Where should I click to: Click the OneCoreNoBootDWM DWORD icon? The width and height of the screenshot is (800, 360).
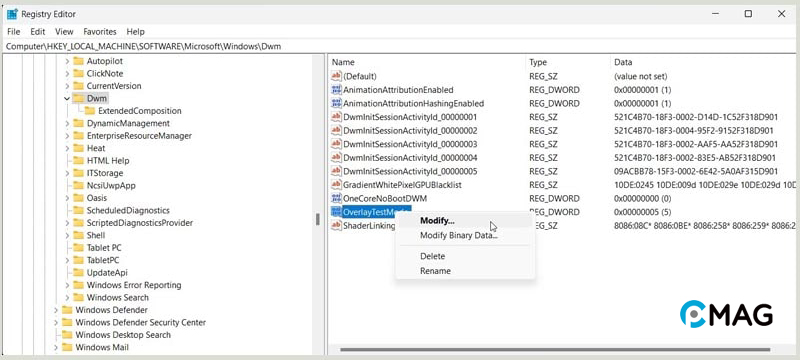coord(336,198)
